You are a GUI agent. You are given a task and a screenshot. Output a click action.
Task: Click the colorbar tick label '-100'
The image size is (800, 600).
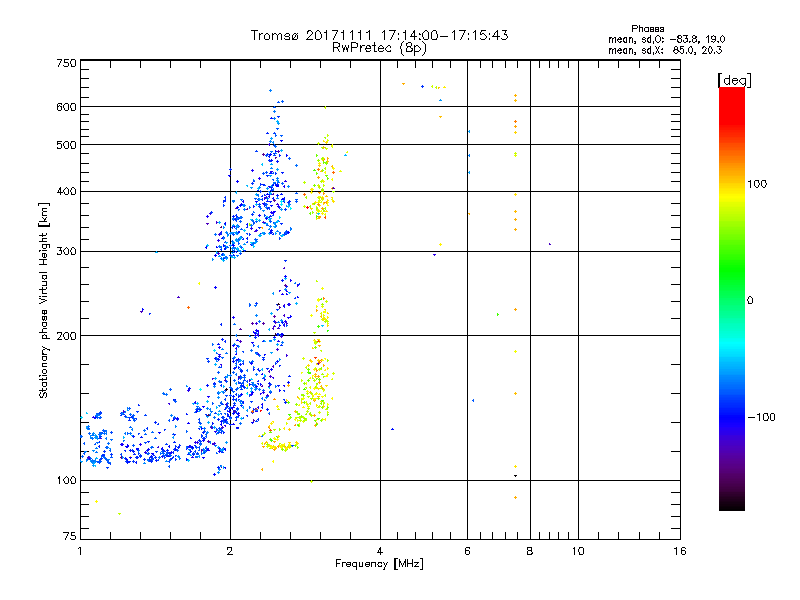(762, 417)
